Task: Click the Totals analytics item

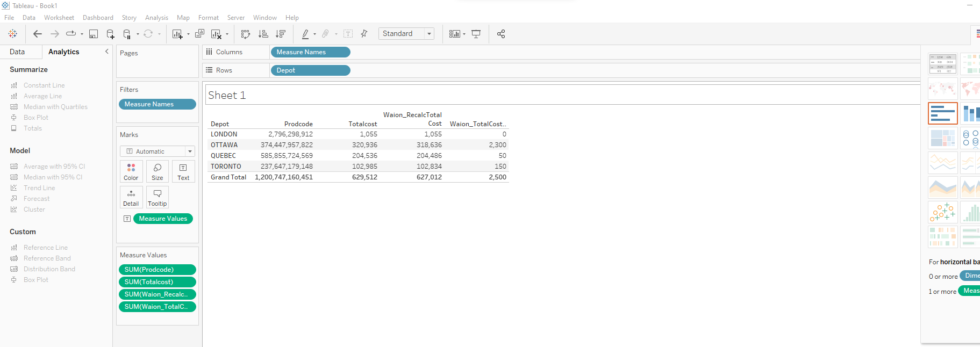Action: [x=33, y=128]
